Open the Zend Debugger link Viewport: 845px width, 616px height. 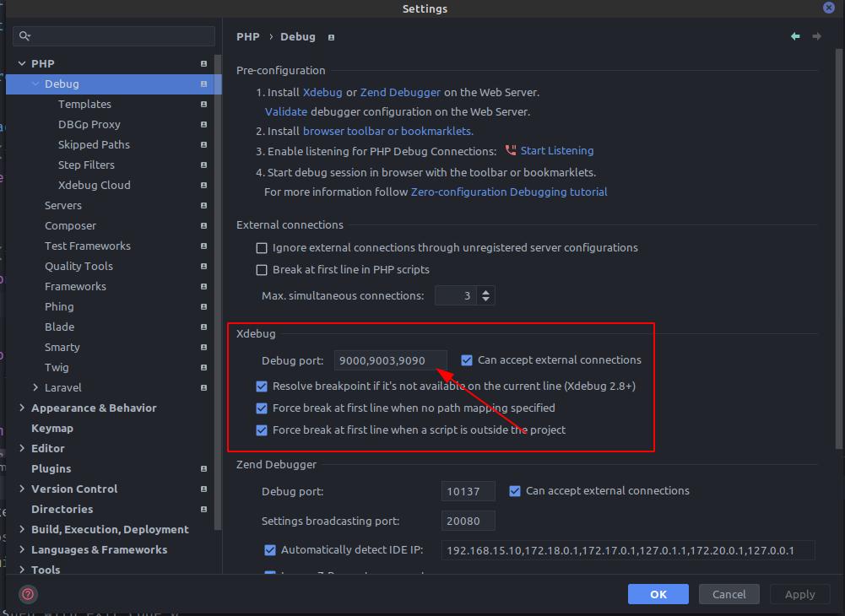click(x=400, y=92)
